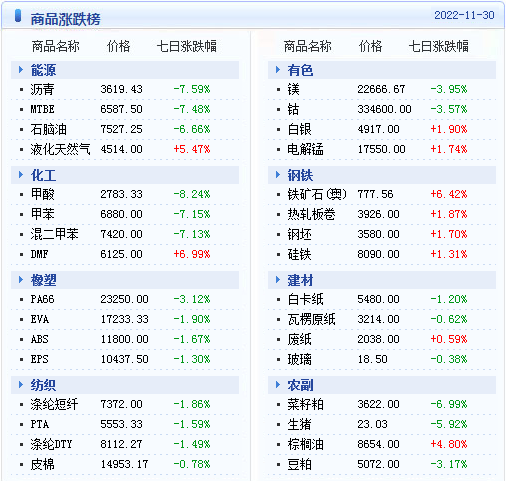Select the 豆粕 commodity

point(299,464)
